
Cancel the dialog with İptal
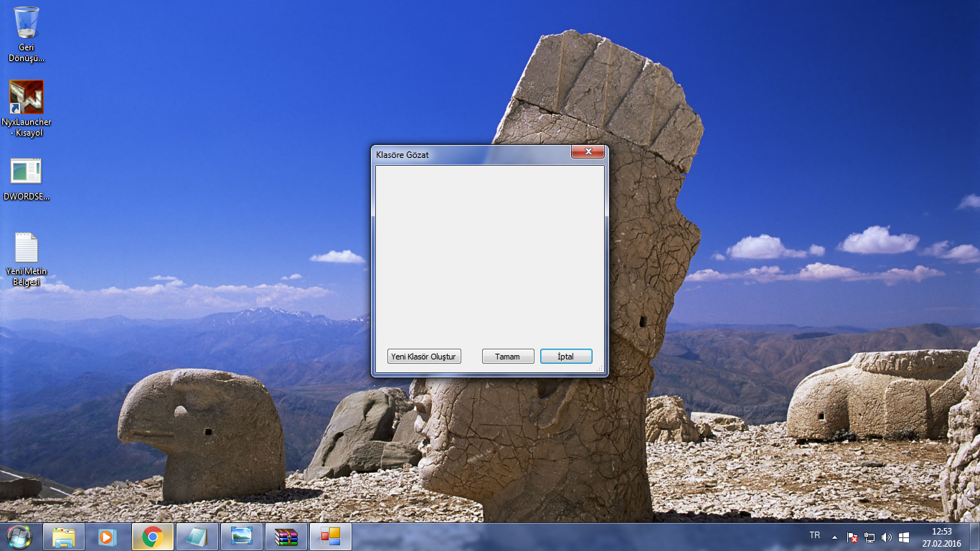point(566,357)
